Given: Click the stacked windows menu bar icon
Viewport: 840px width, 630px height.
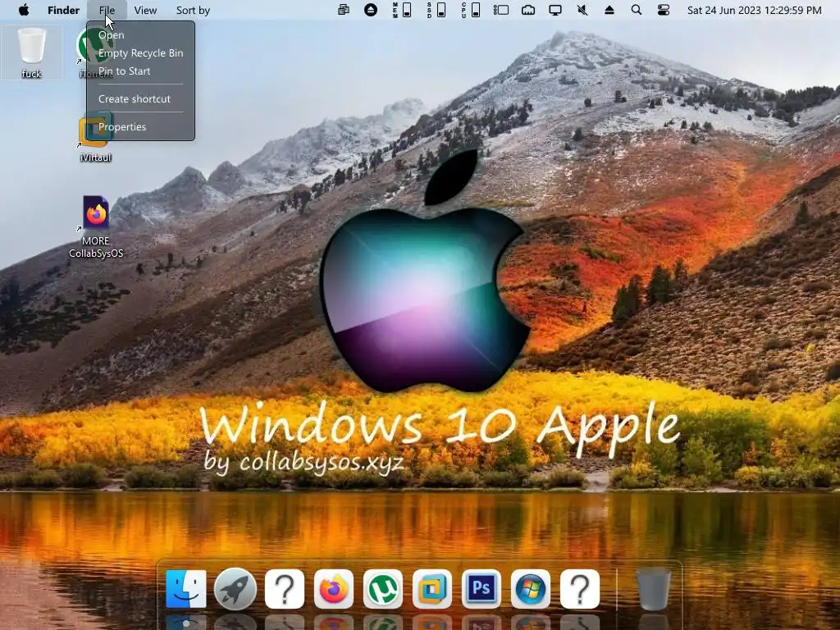Looking at the screenshot, I should pyautogui.click(x=344, y=10).
